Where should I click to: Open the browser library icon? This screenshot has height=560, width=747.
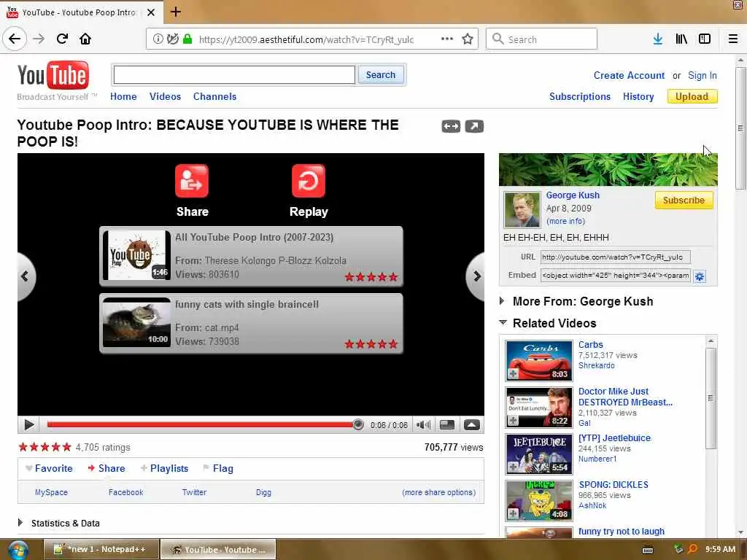click(681, 39)
